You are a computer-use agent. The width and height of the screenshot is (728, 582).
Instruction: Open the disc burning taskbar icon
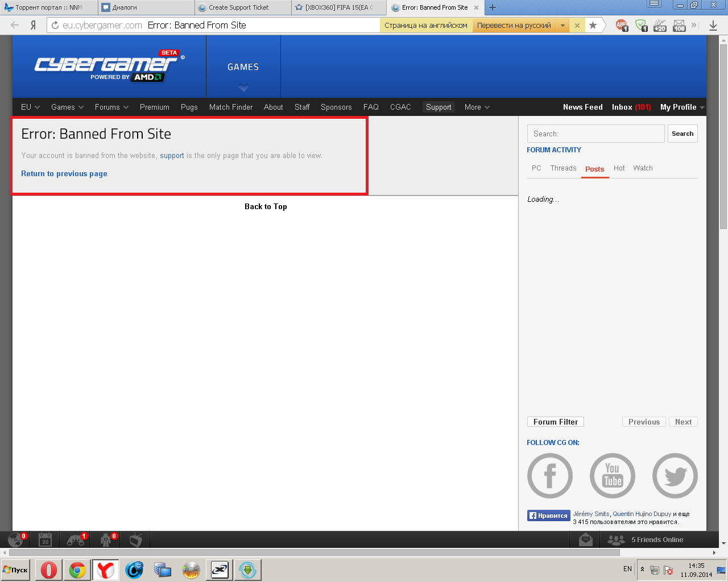(x=191, y=569)
